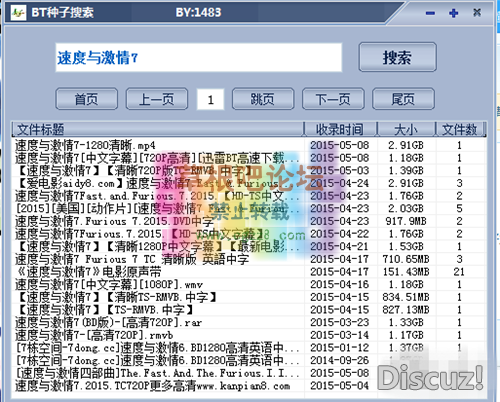Click size cell 917.9MB

point(406,221)
